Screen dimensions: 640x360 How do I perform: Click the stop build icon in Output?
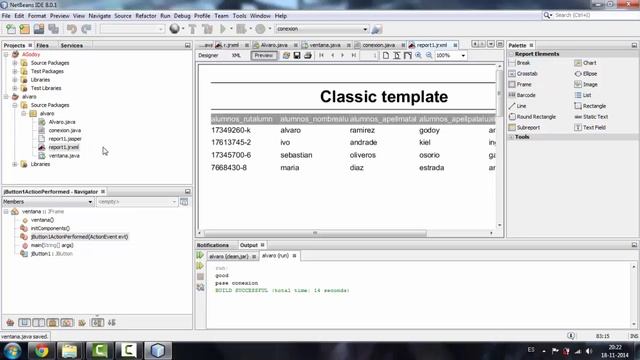[200, 276]
